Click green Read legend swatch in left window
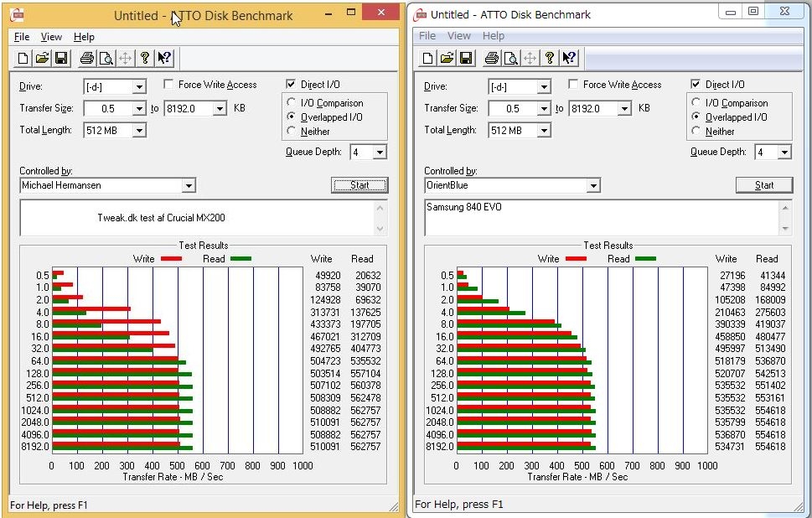The width and height of the screenshot is (812, 518). coord(240,258)
